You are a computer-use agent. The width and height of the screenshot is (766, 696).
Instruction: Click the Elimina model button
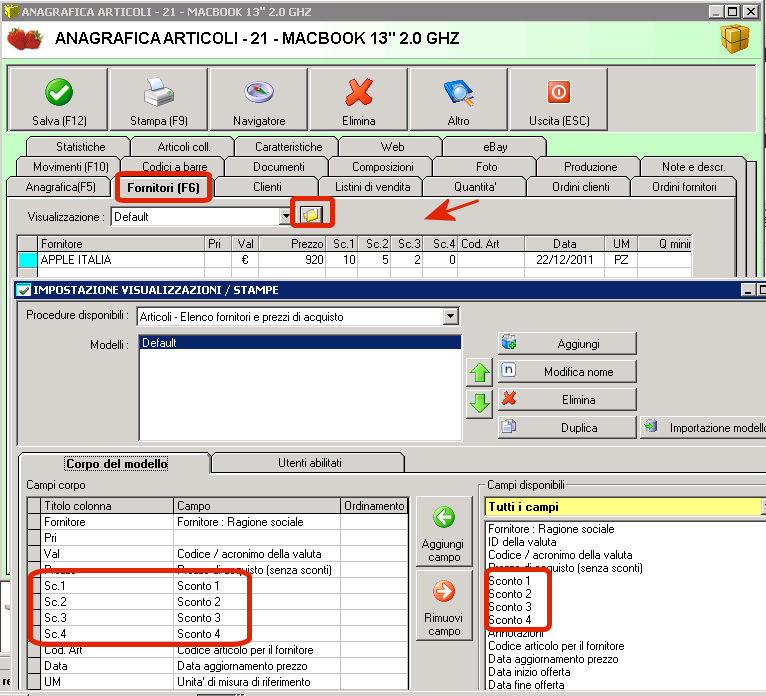coord(567,400)
